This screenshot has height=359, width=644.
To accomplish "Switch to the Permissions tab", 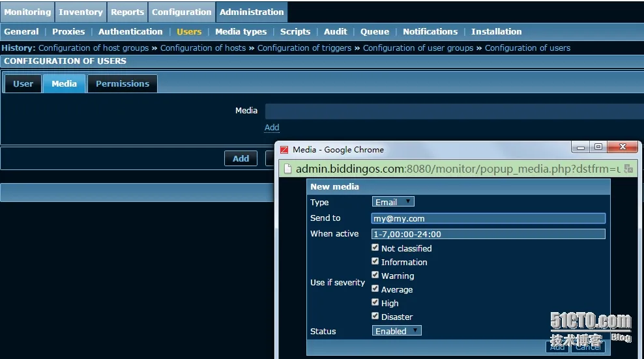I will (123, 84).
